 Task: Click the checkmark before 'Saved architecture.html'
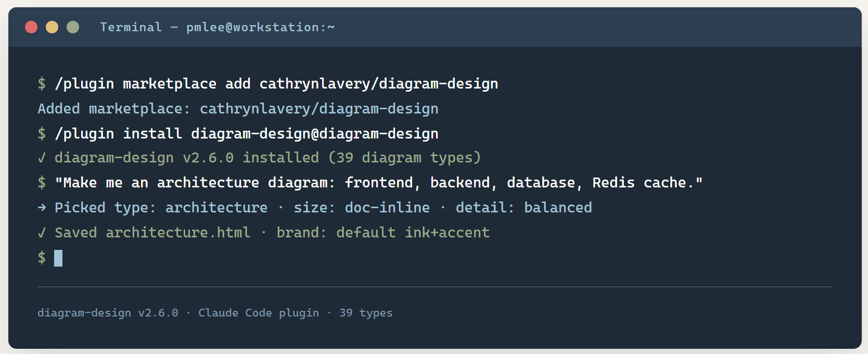tap(42, 233)
